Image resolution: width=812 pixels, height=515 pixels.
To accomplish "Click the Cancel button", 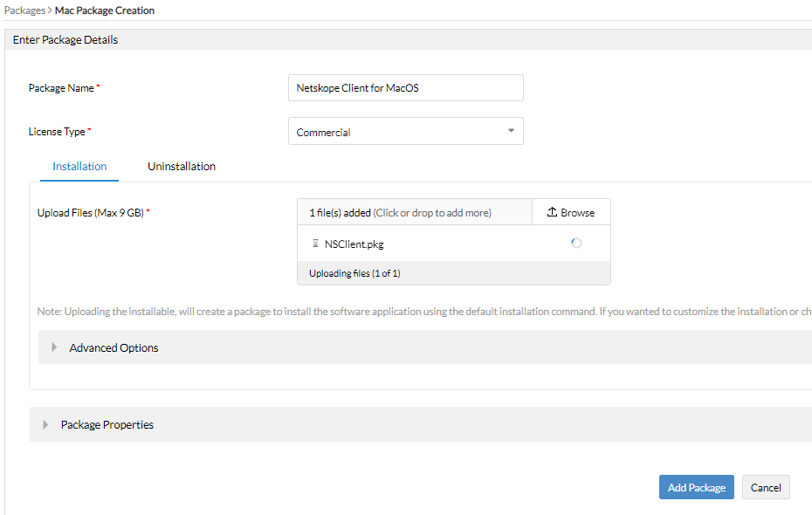I will pyautogui.click(x=766, y=487).
